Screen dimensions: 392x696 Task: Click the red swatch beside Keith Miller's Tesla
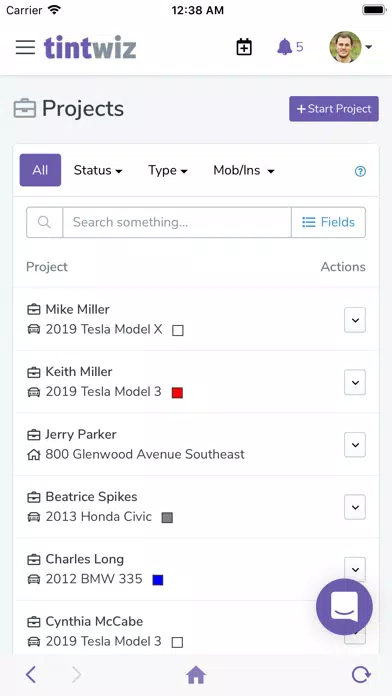[177, 393]
